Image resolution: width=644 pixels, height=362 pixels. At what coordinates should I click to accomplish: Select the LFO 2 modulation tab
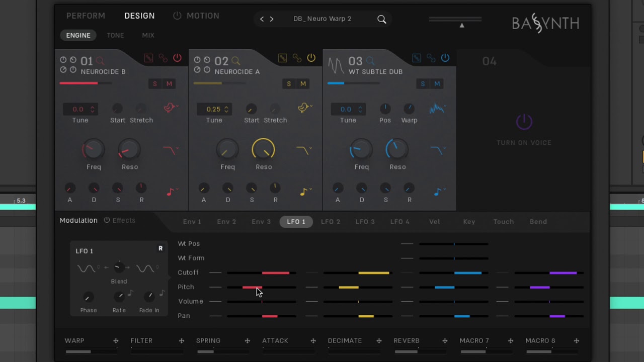tap(331, 222)
